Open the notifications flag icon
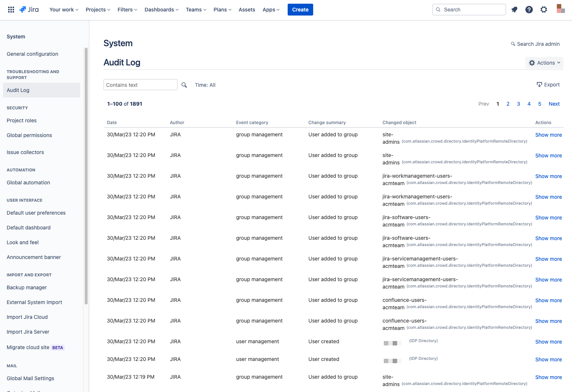Viewport: 572px width, 392px height. pyautogui.click(x=514, y=10)
